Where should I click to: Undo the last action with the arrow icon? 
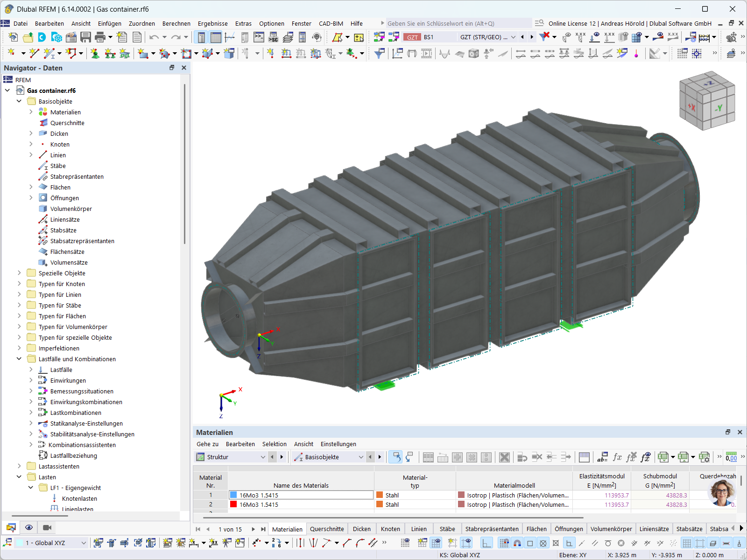coord(154,37)
